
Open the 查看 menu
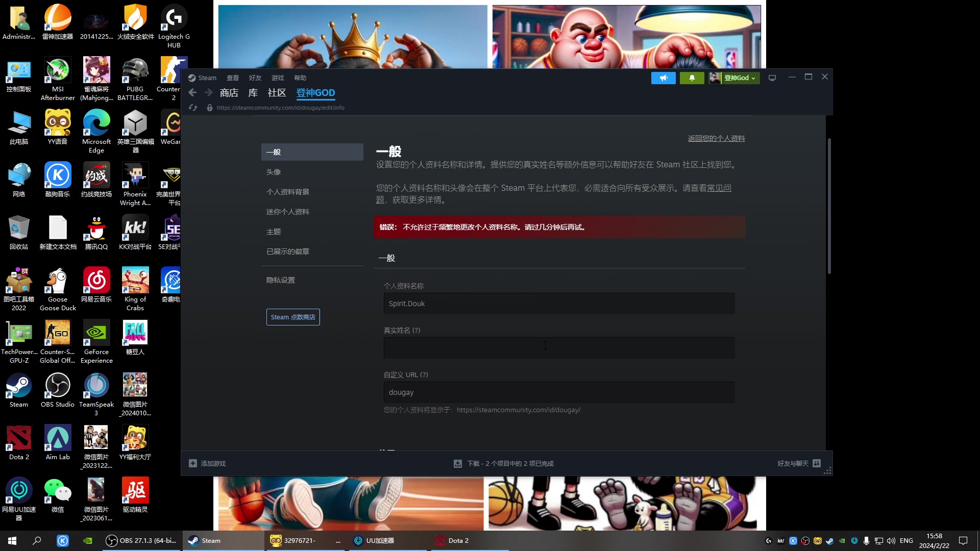tap(233, 78)
